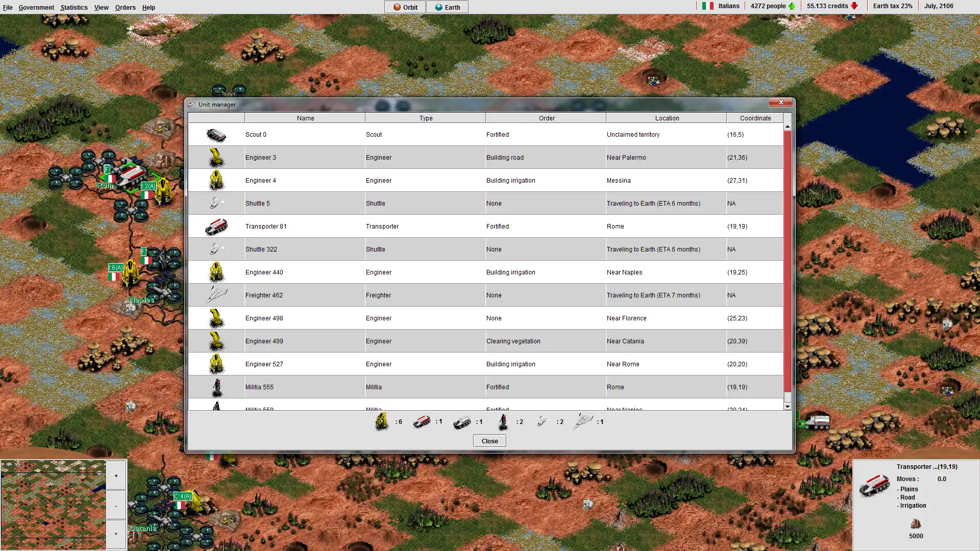The width and height of the screenshot is (980, 551).
Task: Click the Orbit tab button
Action: [x=404, y=7]
